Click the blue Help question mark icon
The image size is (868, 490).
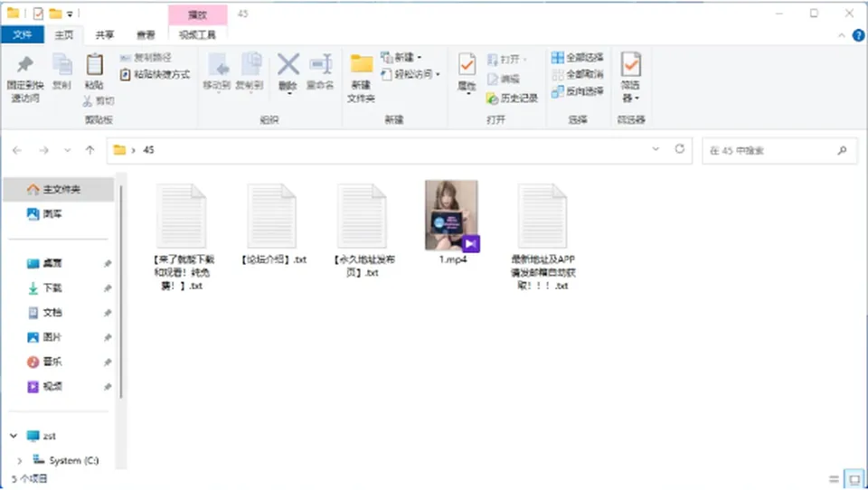[858, 35]
